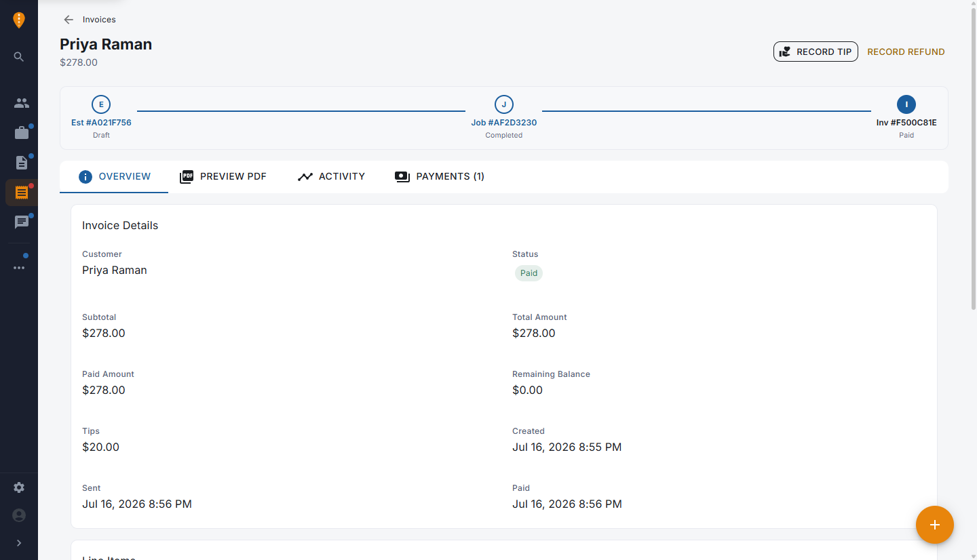Click the orange app logo icon

19,20
